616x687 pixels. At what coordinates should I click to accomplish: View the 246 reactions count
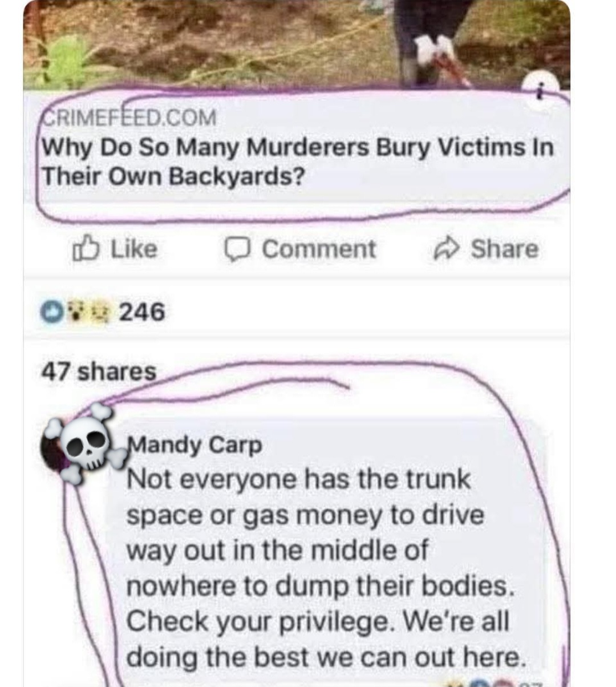141,312
